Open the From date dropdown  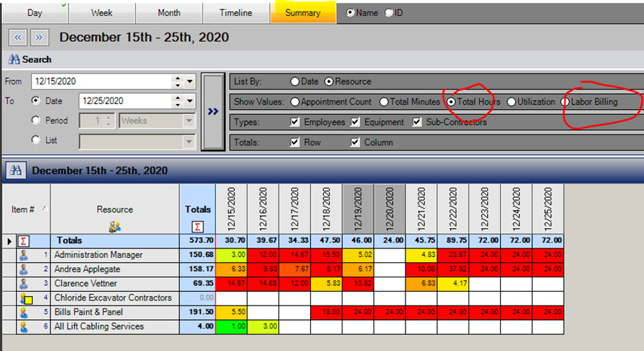click(x=190, y=82)
